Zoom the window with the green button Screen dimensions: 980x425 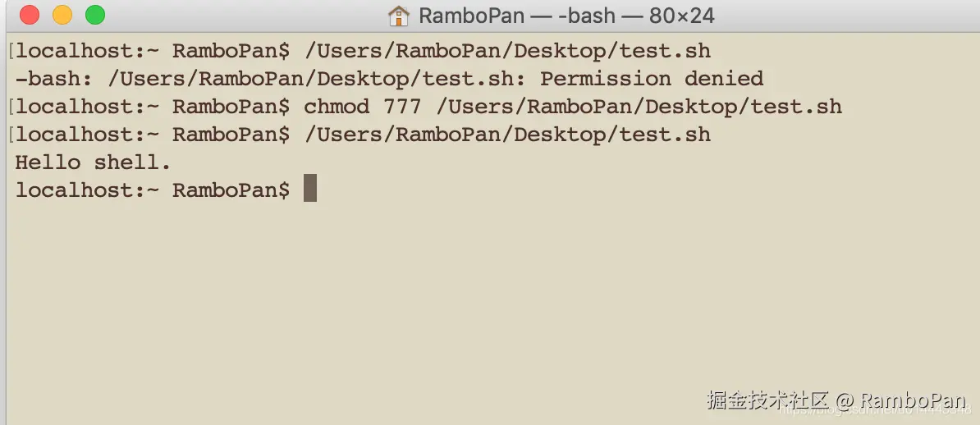pos(95,15)
